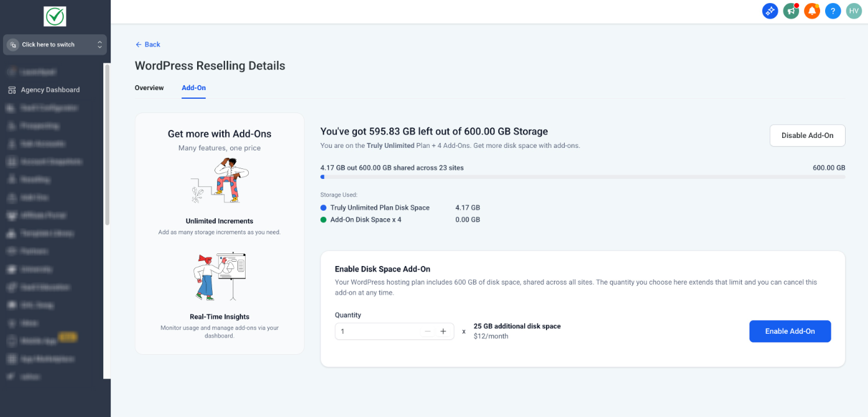Click the '4.17 GB' value in legend
868x417 pixels.
coord(468,208)
